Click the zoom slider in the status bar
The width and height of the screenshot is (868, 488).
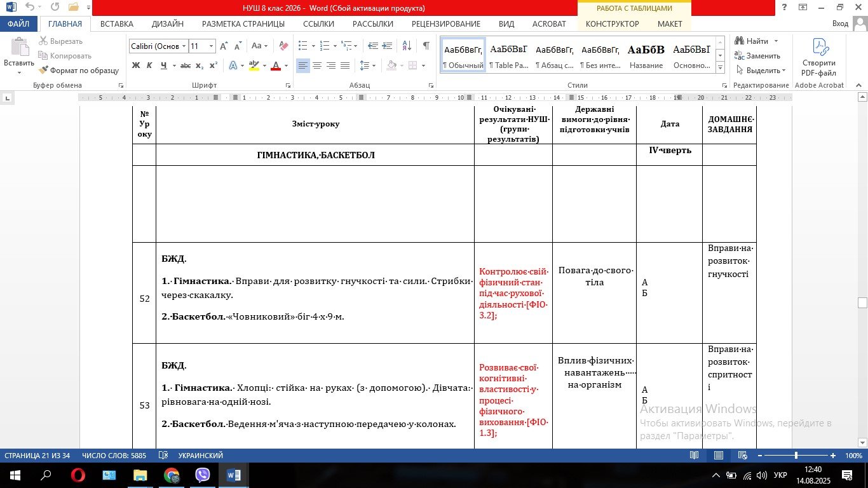tap(796, 456)
